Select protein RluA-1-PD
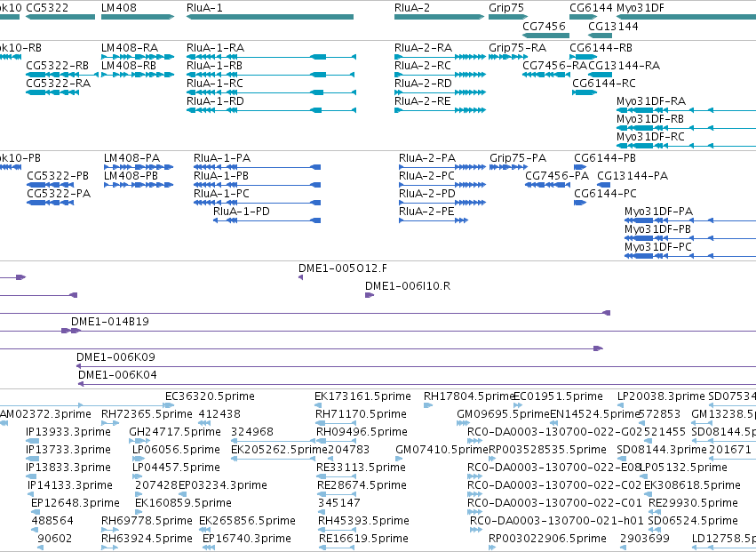This screenshot has width=756, height=552. point(267,220)
